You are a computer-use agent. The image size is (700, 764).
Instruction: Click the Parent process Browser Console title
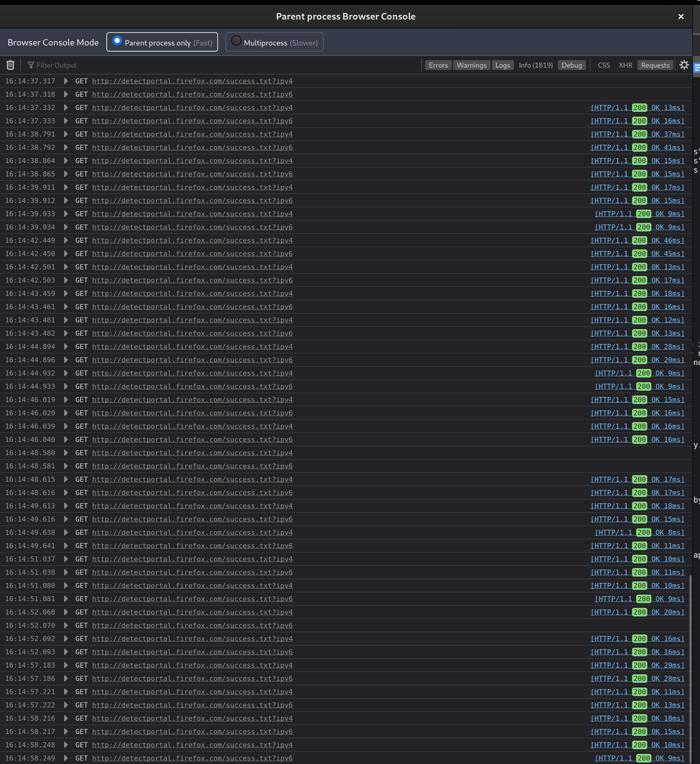(x=345, y=17)
